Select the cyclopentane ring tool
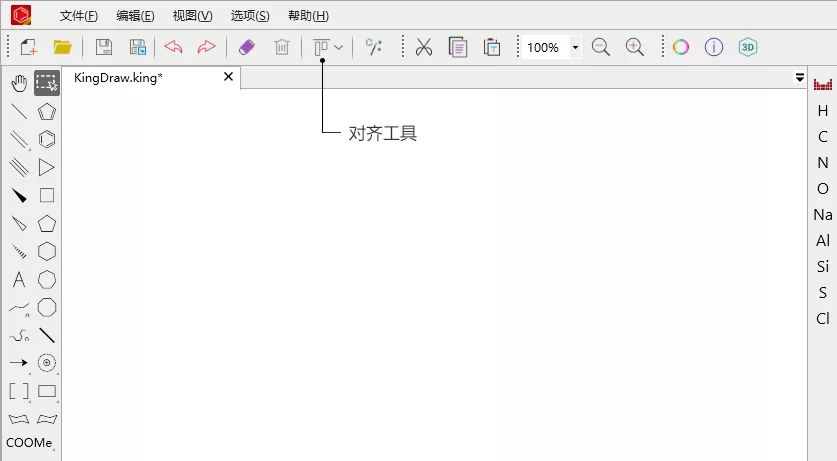 47,224
